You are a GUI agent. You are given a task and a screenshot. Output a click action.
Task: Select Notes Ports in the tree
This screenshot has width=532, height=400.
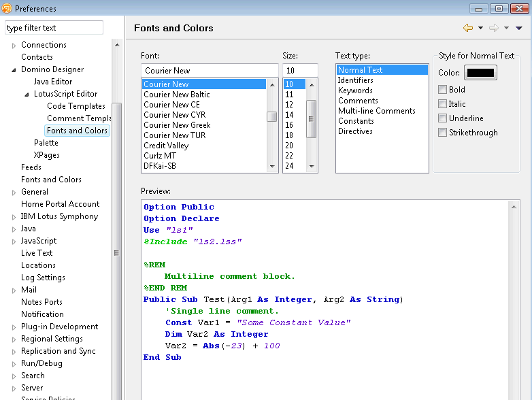coord(41,302)
